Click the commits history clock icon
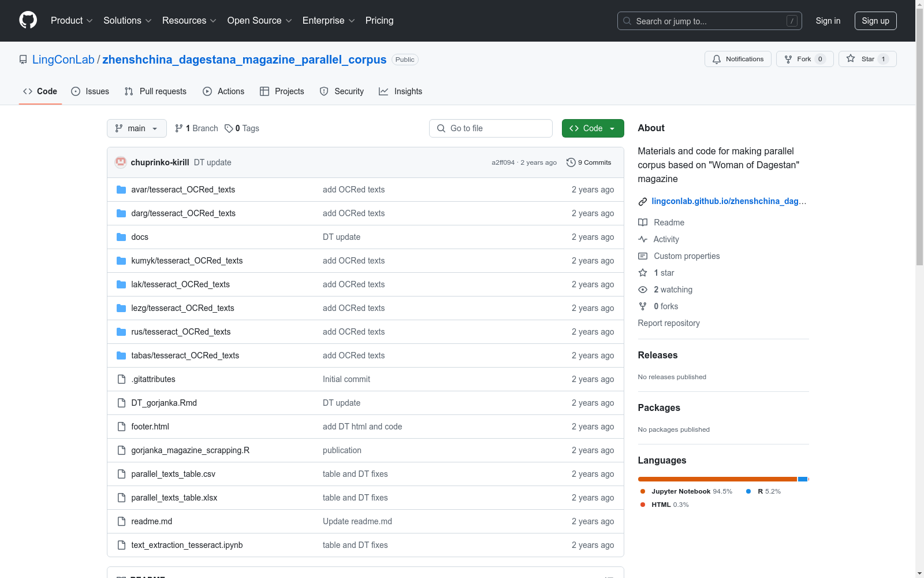 [x=571, y=162]
